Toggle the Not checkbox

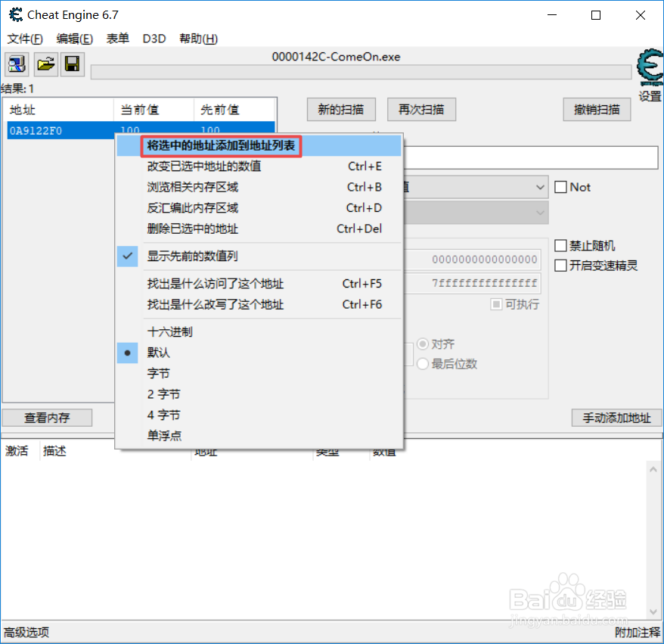click(x=560, y=187)
